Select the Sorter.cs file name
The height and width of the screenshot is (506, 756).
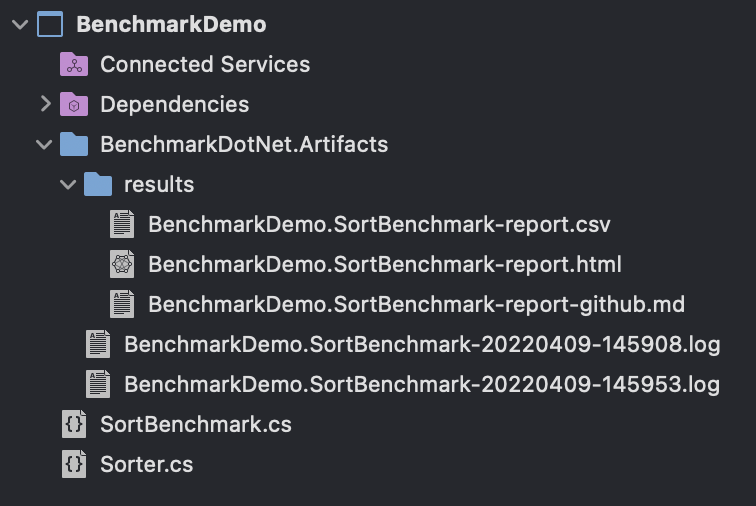147,465
